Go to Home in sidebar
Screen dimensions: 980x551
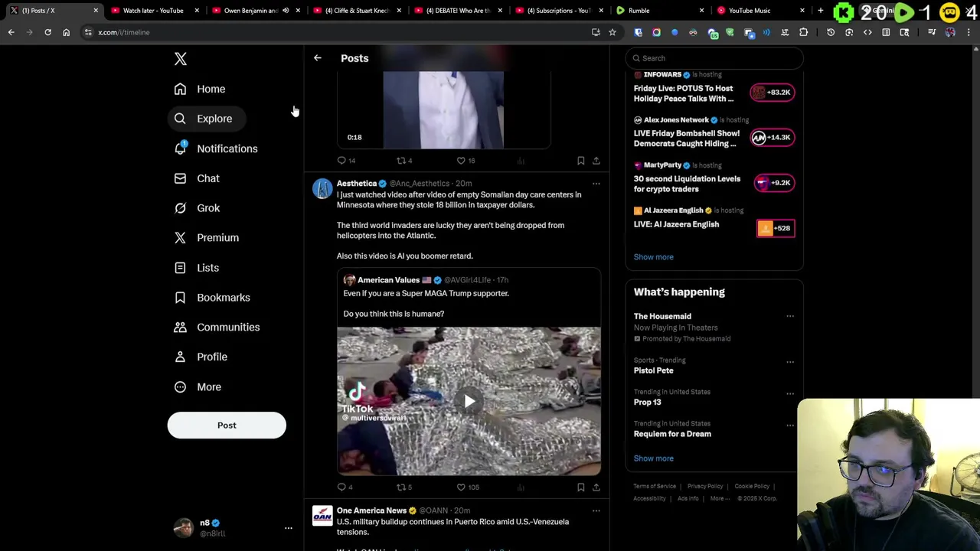(x=199, y=89)
